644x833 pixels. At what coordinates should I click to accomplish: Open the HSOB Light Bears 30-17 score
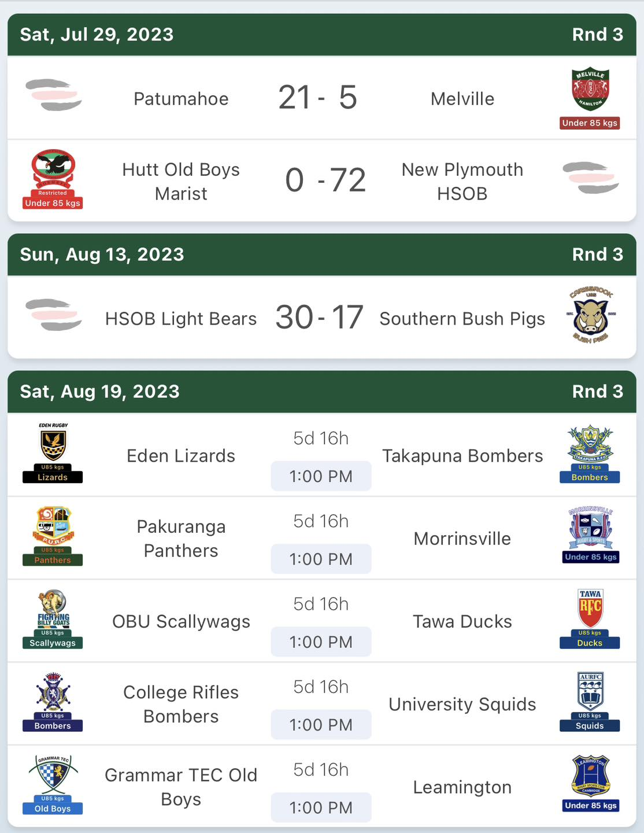pos(319,317)
